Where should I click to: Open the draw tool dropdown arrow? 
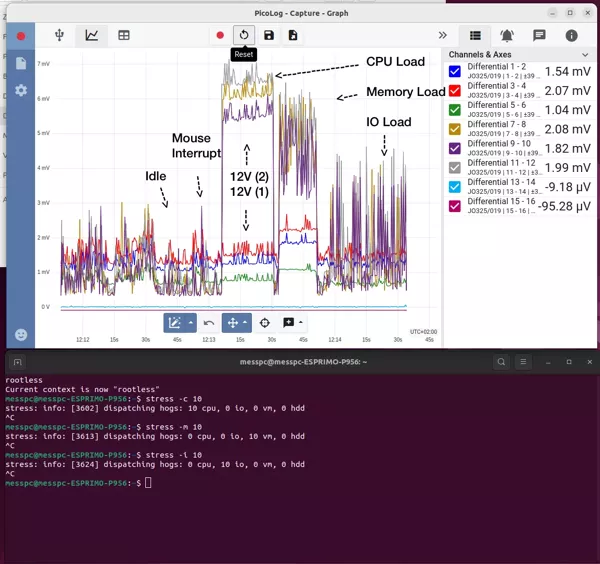(191, 323)
